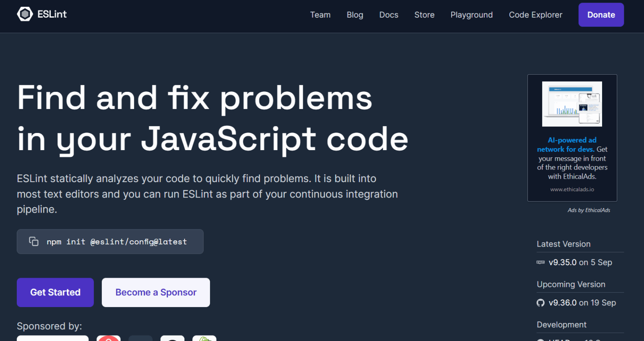Select the npm init command code box
The width and height of the screenshot is (644, 341).
point(117,242)
